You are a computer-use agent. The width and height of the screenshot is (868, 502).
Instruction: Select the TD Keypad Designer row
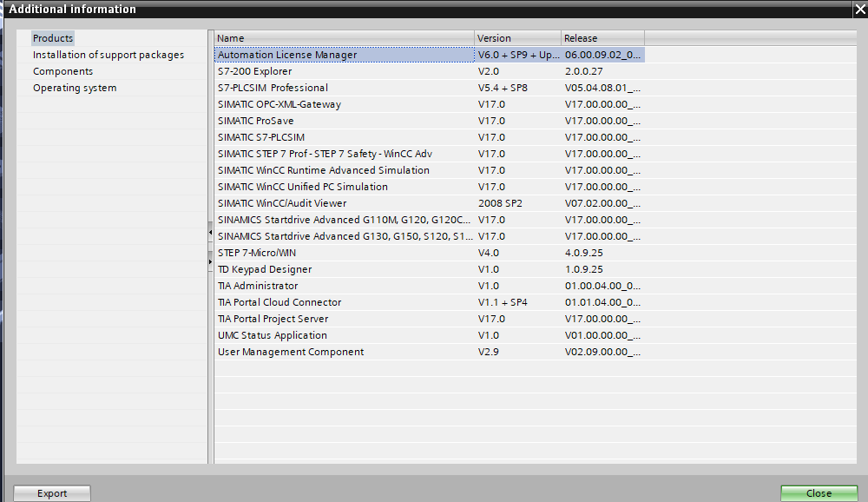pyautogui.click(x=429, y=269)
